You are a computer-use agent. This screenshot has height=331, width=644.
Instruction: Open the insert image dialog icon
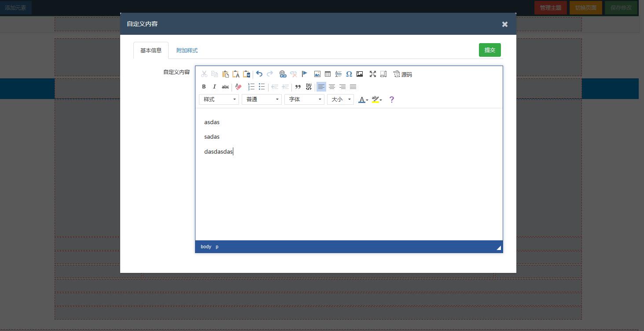(317, 74)
